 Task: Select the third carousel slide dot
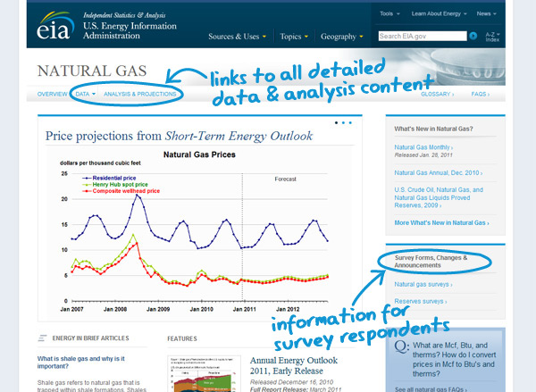click(350, 122)
